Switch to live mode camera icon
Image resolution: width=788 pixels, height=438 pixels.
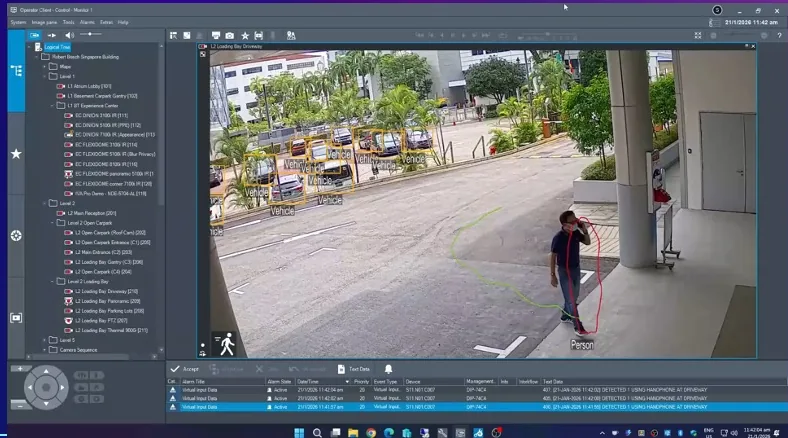[35, 35]
